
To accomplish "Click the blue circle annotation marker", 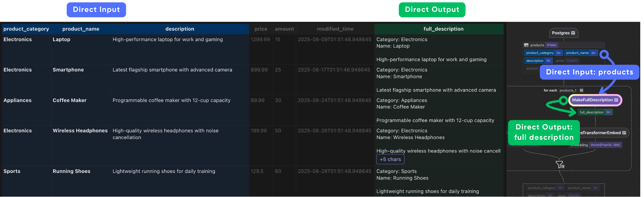I will click(x=604, y=54).
